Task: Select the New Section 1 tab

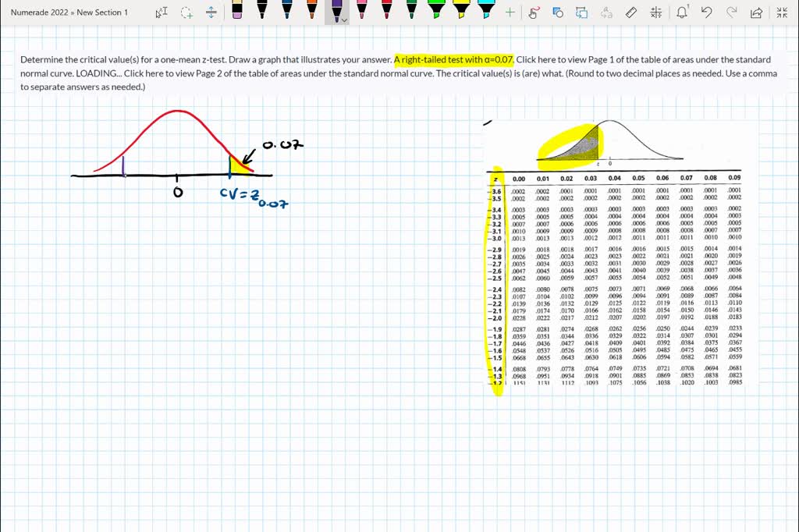Action: point(101,12)
